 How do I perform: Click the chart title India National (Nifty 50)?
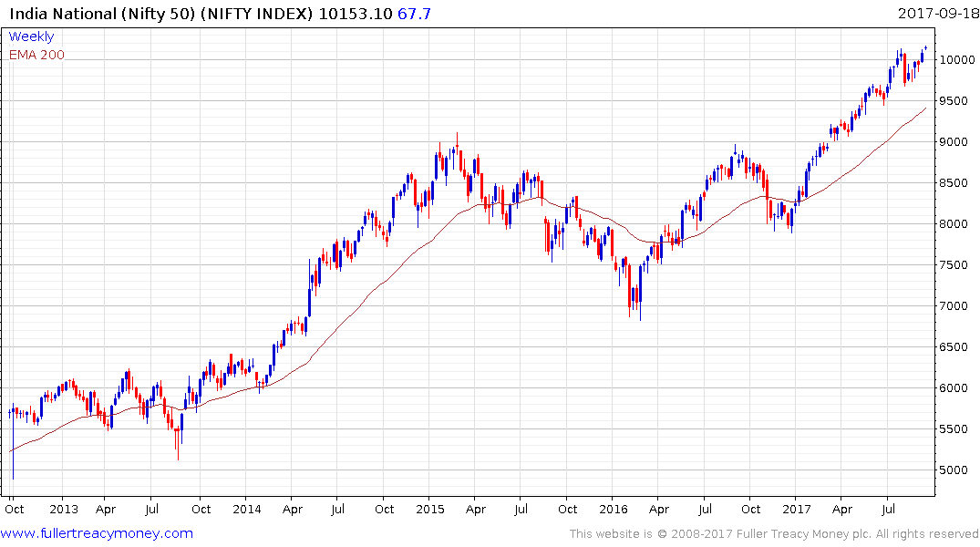pyautogui.click(x=102, y=13)
